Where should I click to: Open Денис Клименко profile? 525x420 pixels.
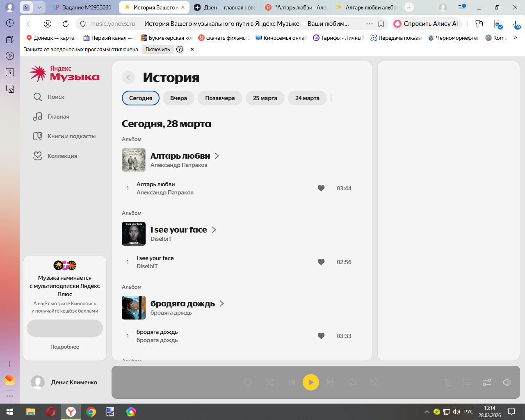64,382
